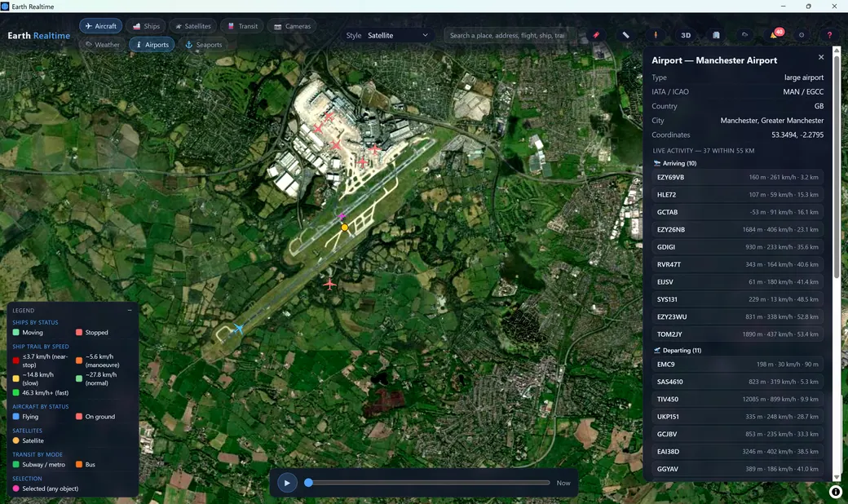848x504 pixels.
Task: Toggle the 3D view button
Action: (686, 35)
